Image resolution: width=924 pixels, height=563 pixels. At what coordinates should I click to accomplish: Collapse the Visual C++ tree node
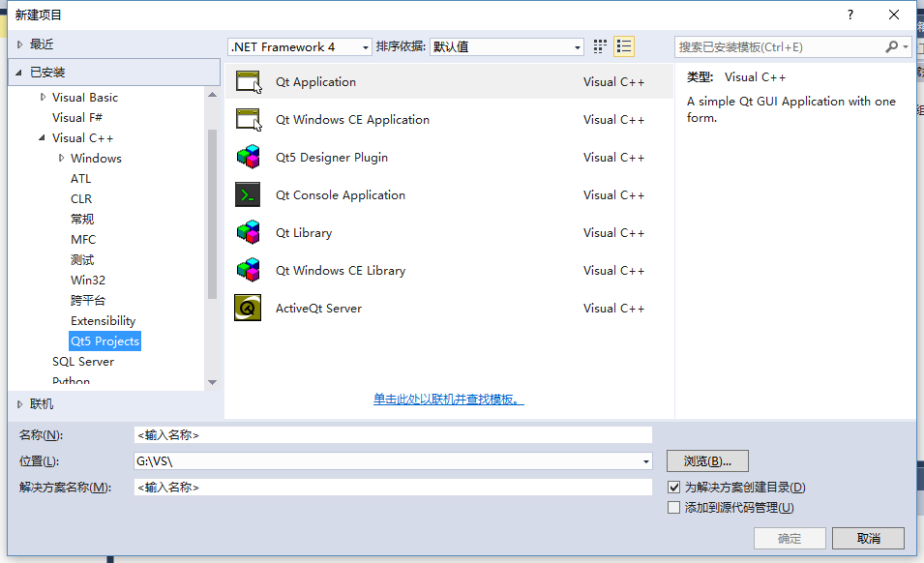pos(42,137)
